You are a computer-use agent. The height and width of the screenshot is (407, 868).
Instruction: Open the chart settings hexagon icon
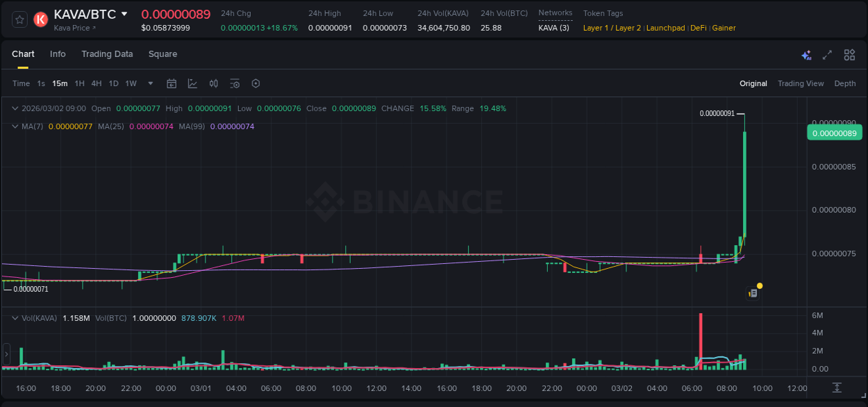(x=256, y=83)
